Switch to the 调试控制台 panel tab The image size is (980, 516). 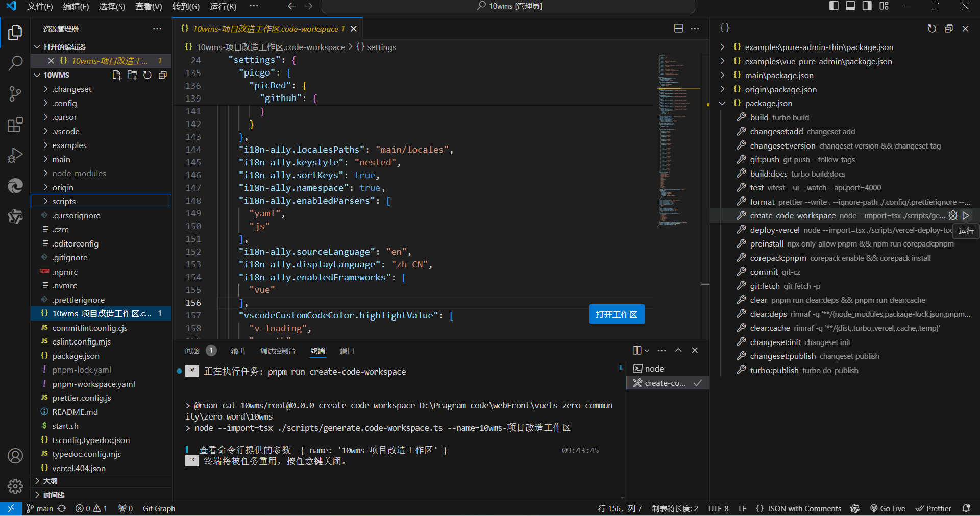[x=278, y=351]
